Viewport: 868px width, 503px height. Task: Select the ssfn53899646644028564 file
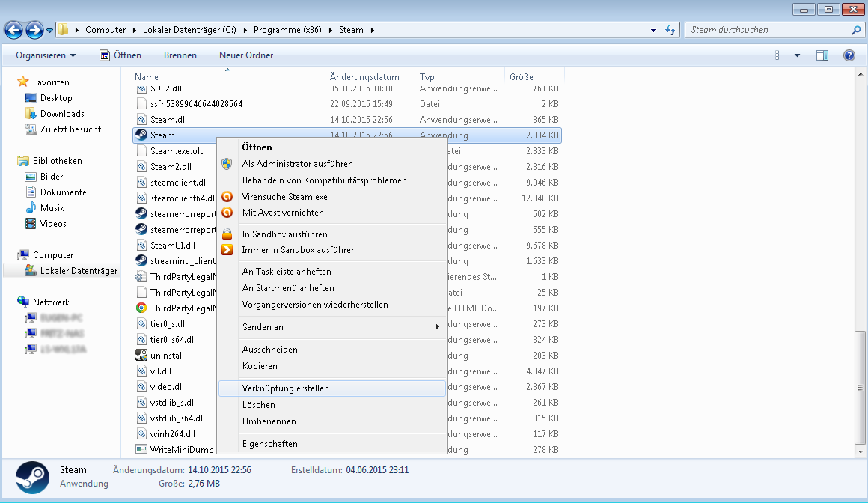[196, 104]
